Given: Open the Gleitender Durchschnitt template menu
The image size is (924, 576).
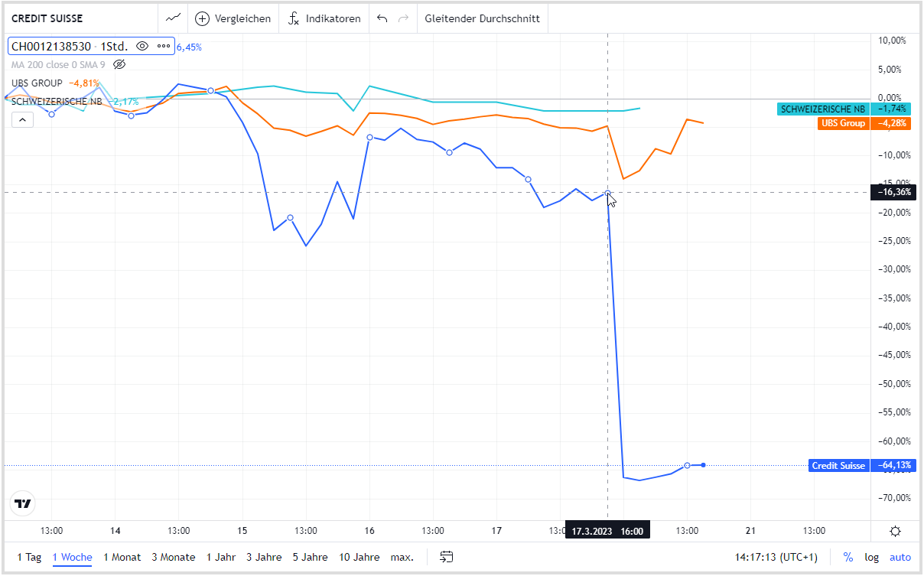Looking at the screenshot, I should pyautogui.click(x=482, y=18).
